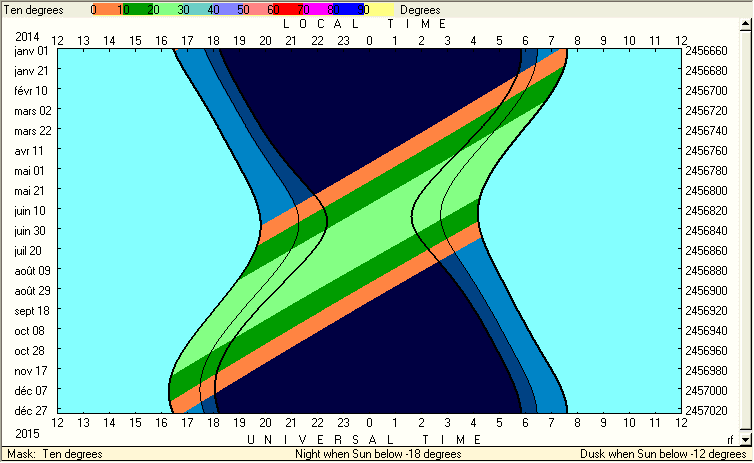Image resolution: width=754 pixels, height=463 pixels.
Task: Click Julian date '2456780'
Action: [x=706, y=171]
